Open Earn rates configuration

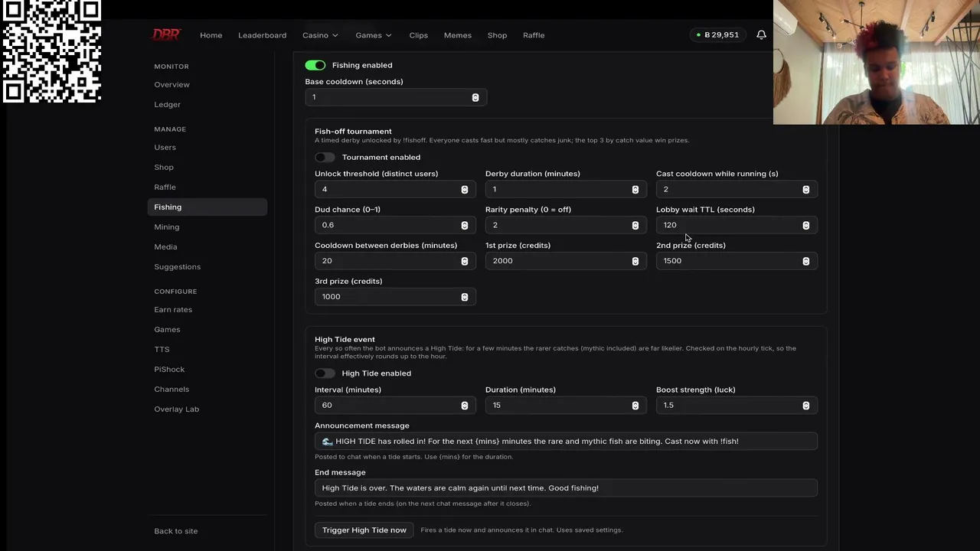point(207,309)
